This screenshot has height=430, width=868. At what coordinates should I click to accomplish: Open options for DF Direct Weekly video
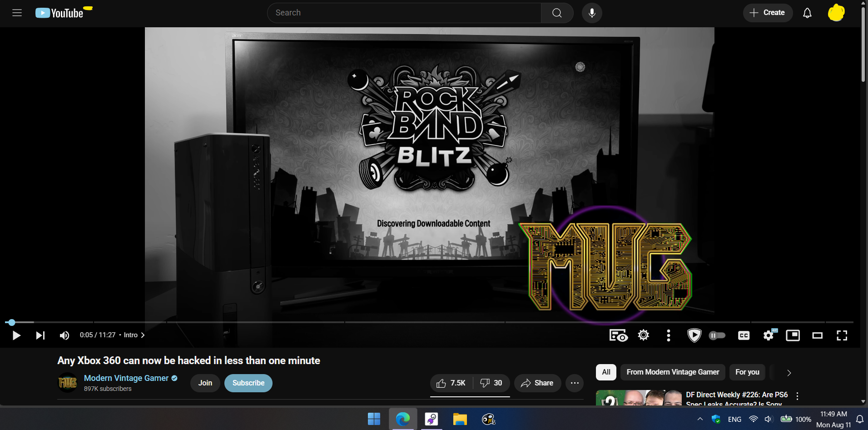pos(797,396)
